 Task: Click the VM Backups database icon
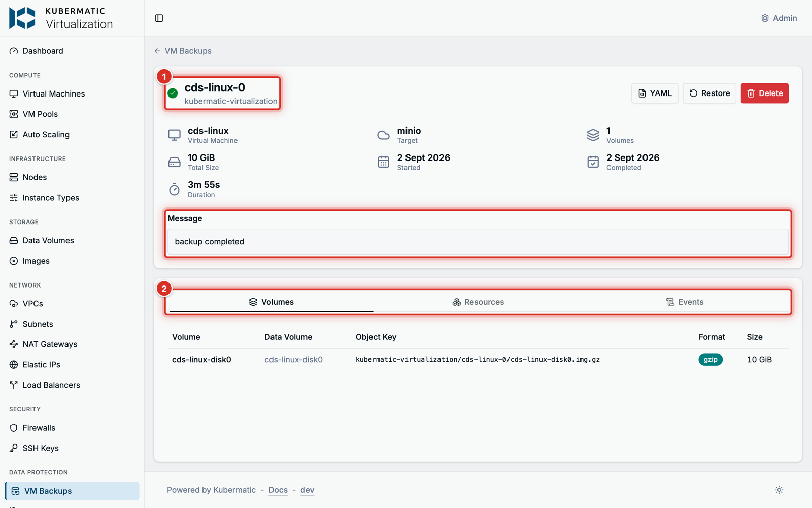point(15,491)
